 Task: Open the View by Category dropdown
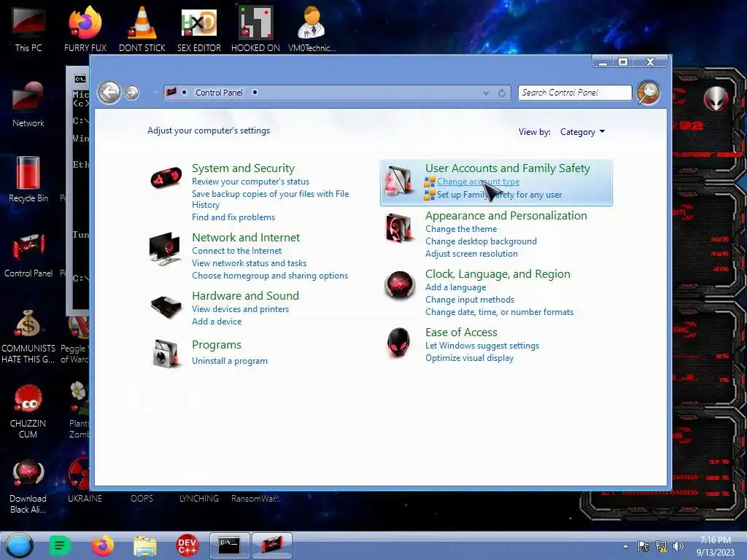(582, 132)
